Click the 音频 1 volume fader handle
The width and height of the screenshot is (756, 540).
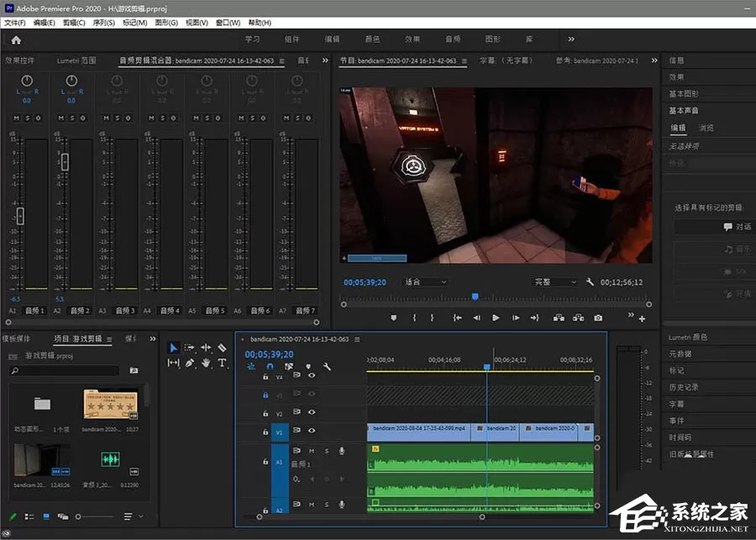pos(20,216)
